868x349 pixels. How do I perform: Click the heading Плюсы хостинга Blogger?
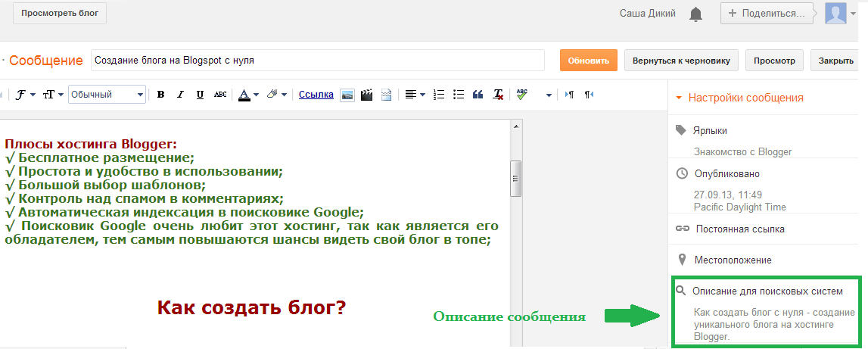click(91, 145)
